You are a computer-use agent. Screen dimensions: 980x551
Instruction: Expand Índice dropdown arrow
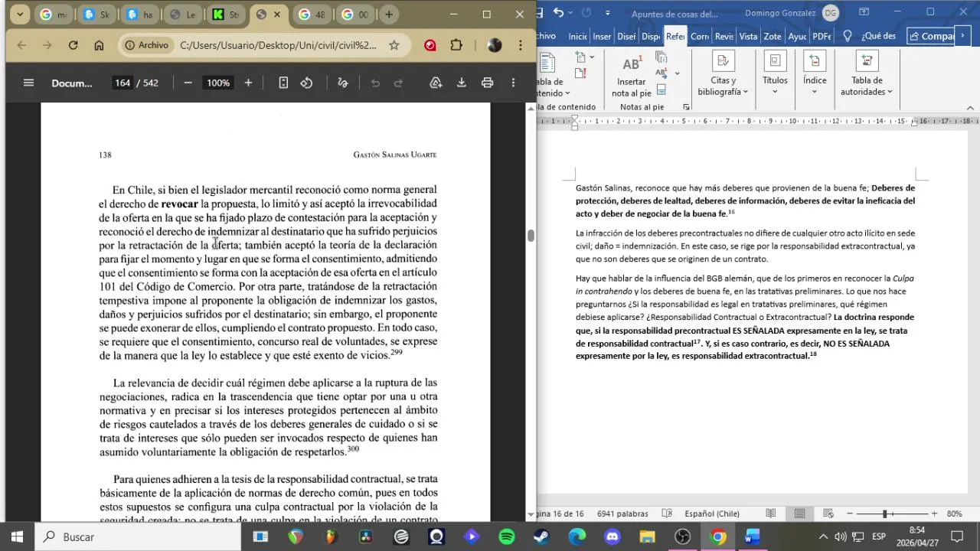pos(815,92)
